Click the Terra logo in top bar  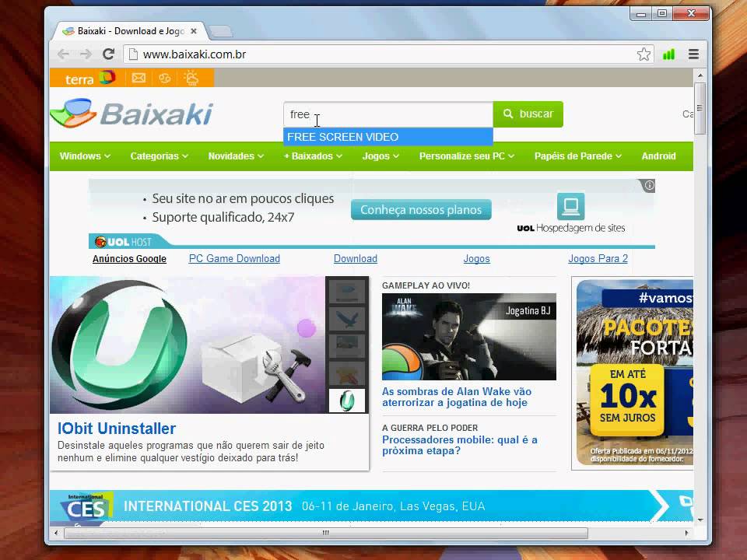click(89, 78)
